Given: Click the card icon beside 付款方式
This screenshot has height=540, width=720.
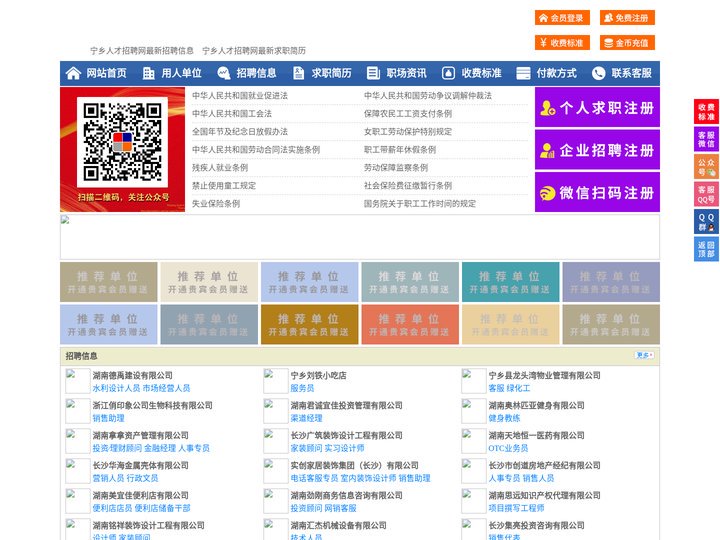Looking at the screenshot, I should tap(523, 73).
